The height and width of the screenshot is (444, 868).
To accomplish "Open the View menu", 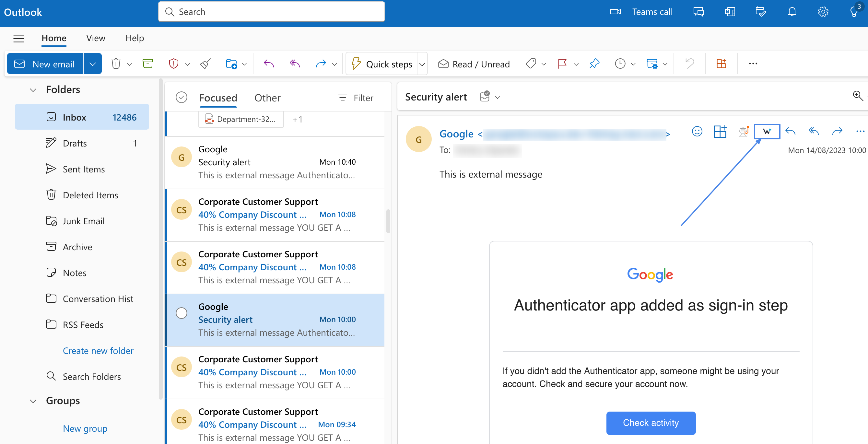I will click(x=95, y=38).
